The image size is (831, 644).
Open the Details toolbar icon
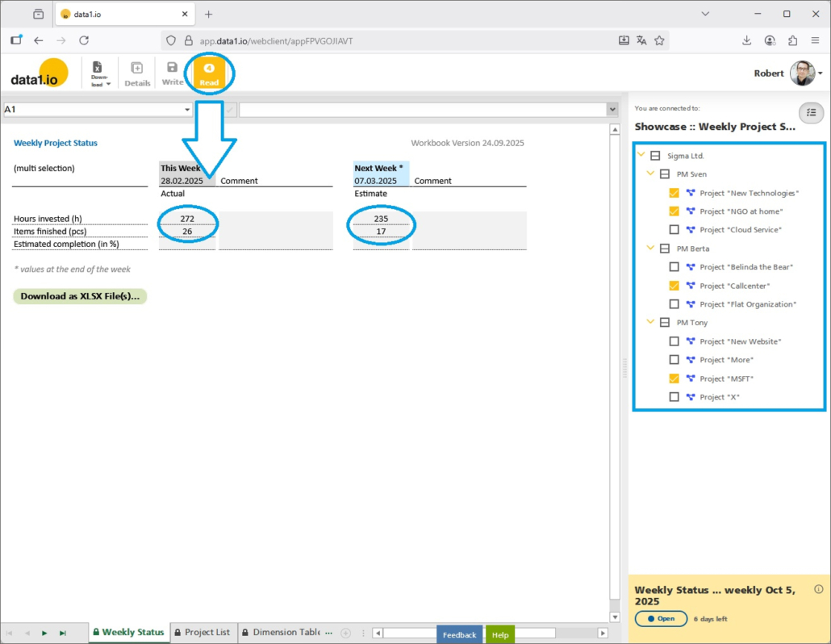tap(137, 73)
